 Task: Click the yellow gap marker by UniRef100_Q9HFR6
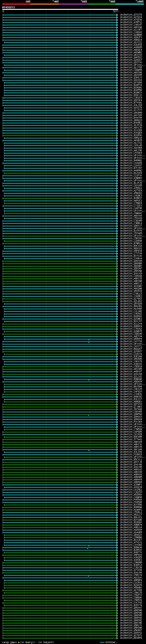tap(89, 415)
